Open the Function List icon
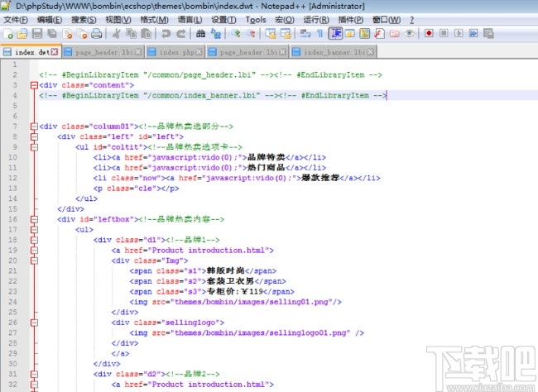 pyautogui.click(x=379, y=34)
